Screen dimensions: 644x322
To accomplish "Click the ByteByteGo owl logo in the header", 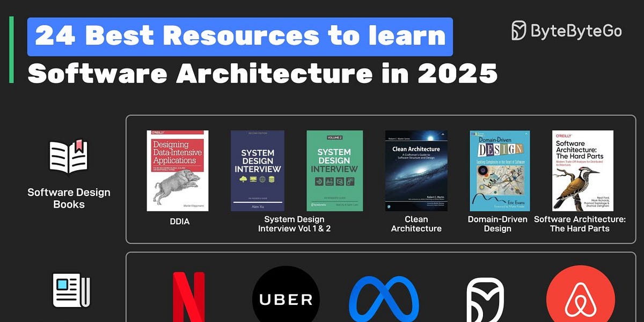I will pyautogui.click(x=519, y=31).
